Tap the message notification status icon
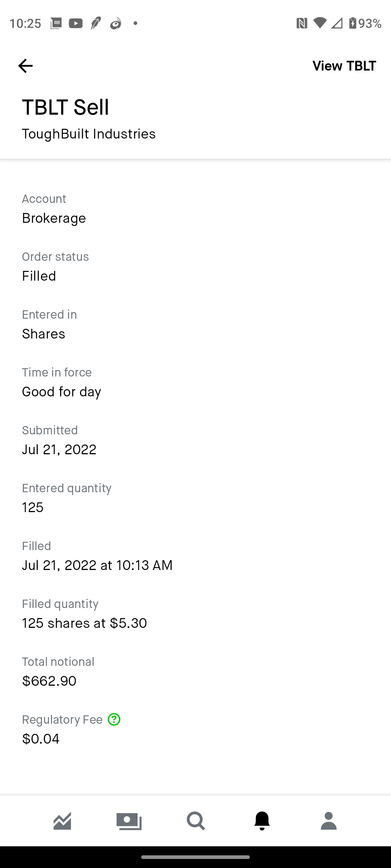391x868 pixels. [x=56, y=24]
